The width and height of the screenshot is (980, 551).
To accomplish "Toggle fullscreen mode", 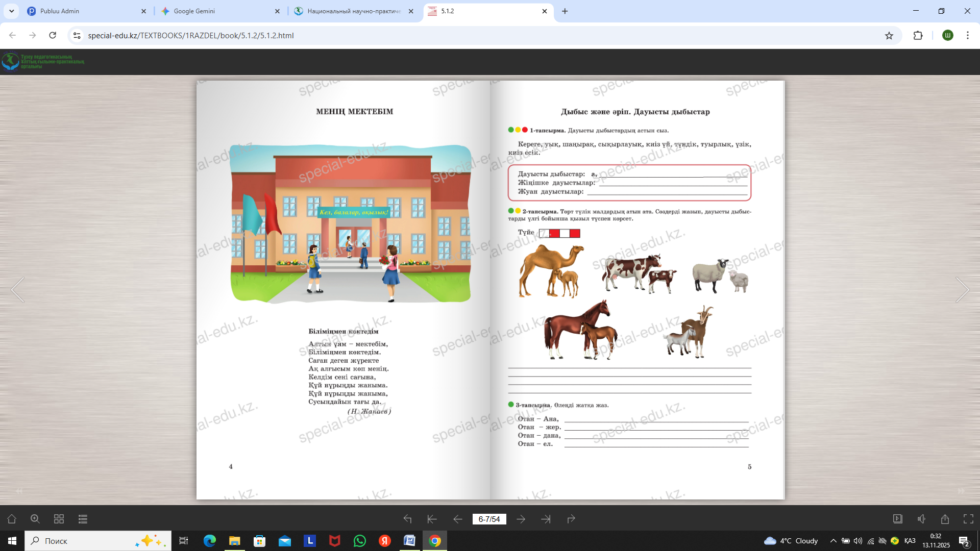I will tap(968, 519).
